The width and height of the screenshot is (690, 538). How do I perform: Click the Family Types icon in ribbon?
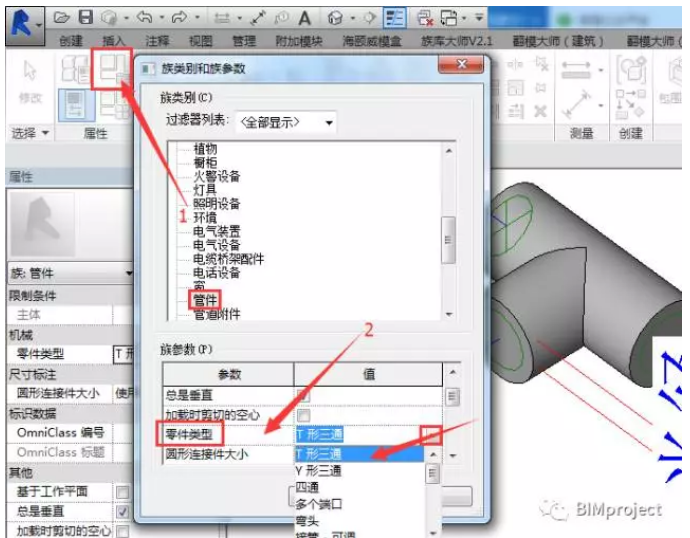(x=113, y=106)
